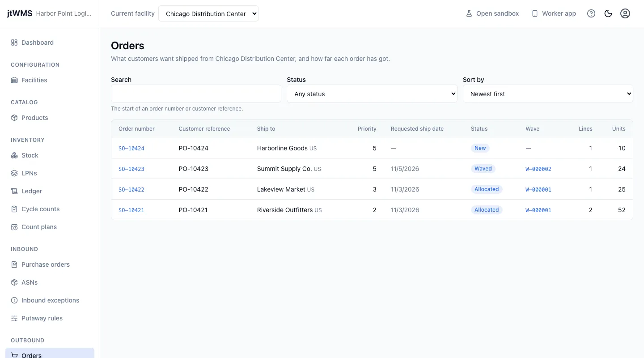Click the New status badge

pos(480,148)
